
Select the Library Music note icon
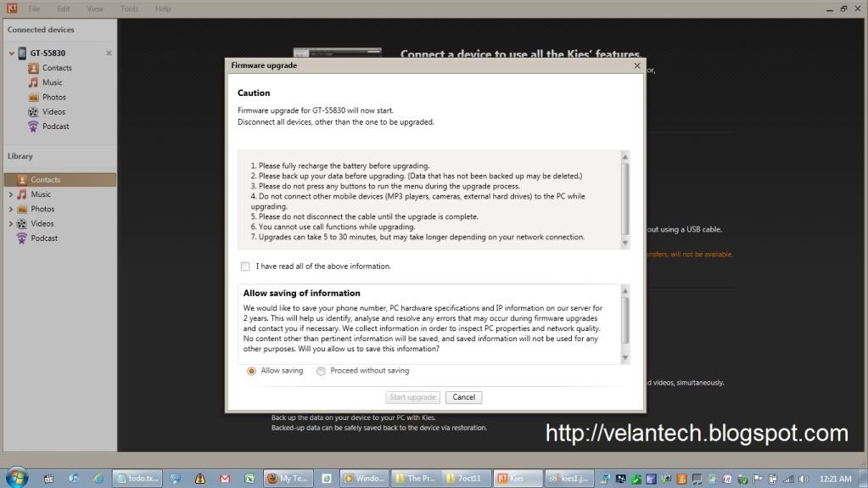click(x=21, y=194)
